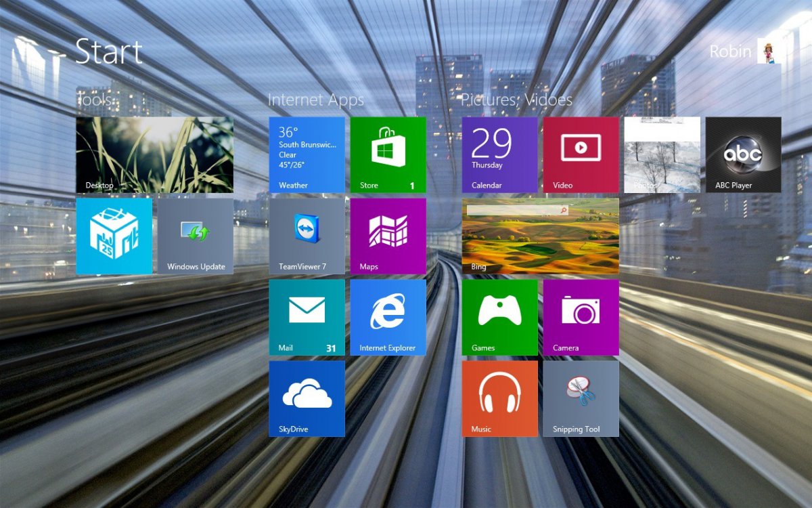Open the Music tile
Screen dimensions: 812x508
click(x=499, y=398)
